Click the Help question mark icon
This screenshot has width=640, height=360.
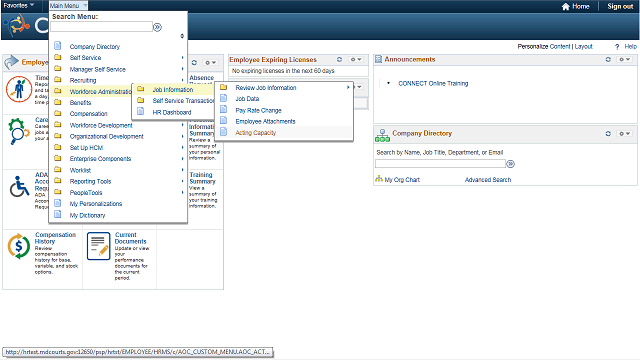coord(617,47)
